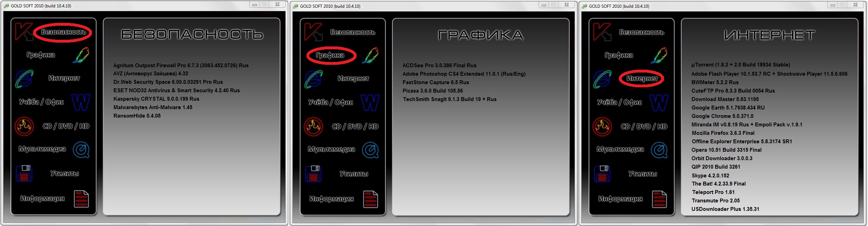Image resolution: width=868 pixels, height=226 pixels.
Task: Launch Kaspersky CRYSTAL 9.0.0.199 Rus
Action: coord(156,99)
